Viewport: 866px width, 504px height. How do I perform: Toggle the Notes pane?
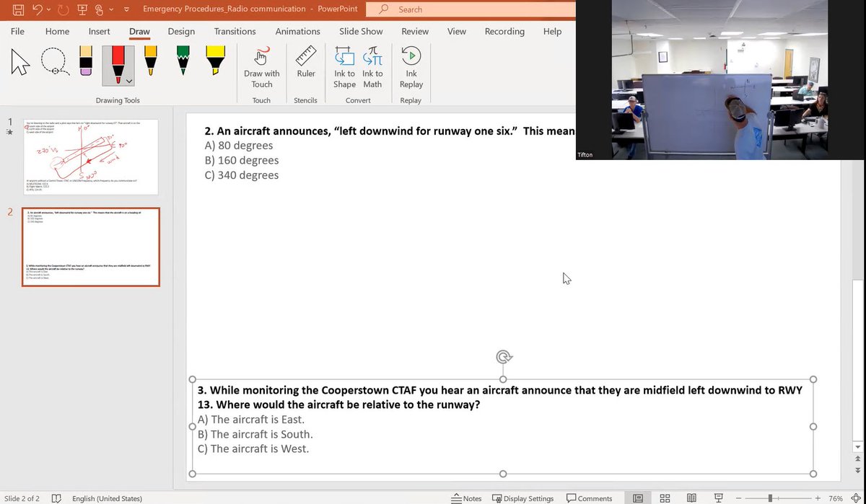click(466, 498)
